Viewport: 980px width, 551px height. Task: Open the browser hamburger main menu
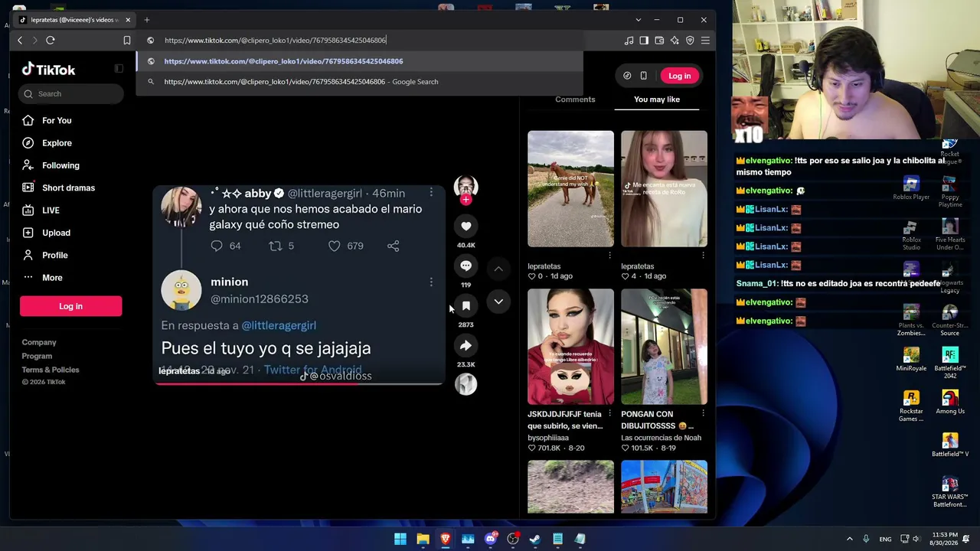pos(705,40)
